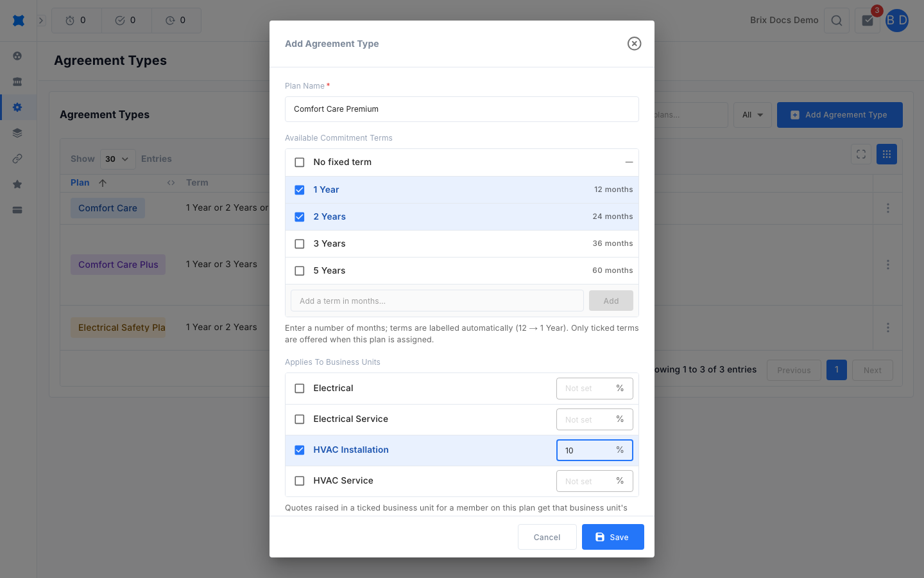Click the Plan Name input field
The image size is (924, 578).
click(462, 109)
